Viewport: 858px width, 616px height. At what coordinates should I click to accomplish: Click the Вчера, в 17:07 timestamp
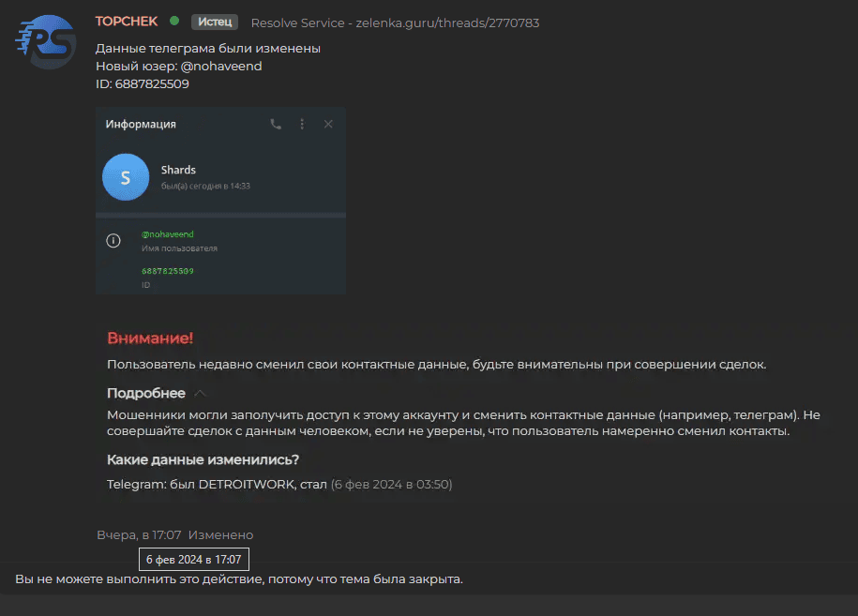(x=139, y=535)
